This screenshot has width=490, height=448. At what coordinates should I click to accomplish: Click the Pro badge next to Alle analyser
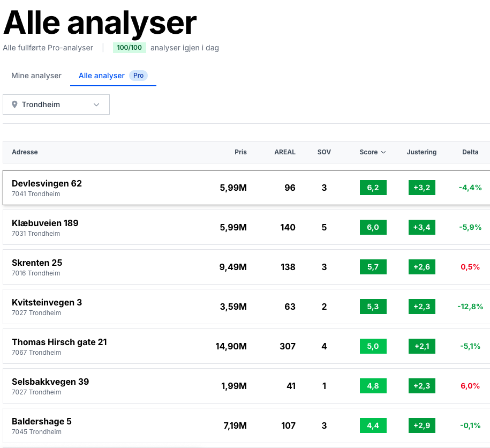tap(138, 76)
